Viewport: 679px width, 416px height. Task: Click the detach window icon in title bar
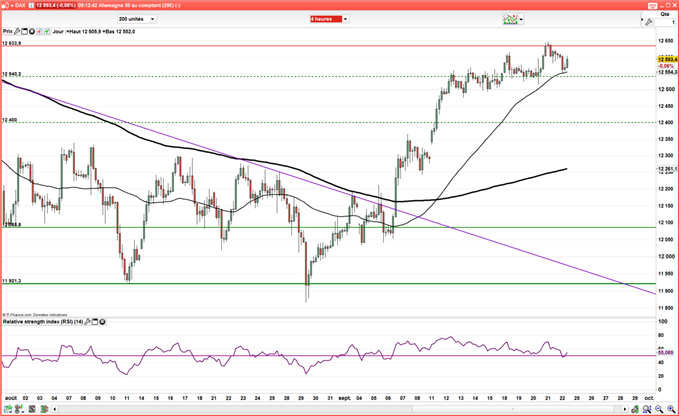653,5
